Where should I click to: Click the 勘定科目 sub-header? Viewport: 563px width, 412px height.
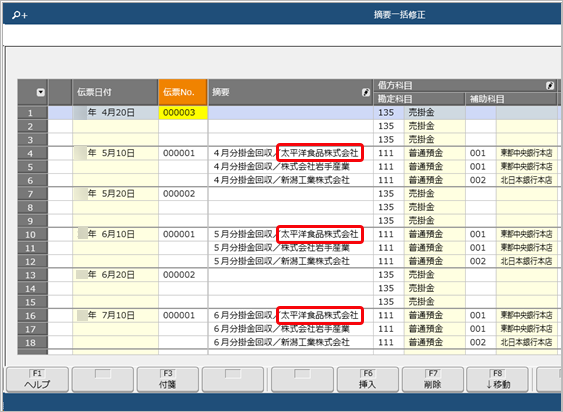coord(419,99)
